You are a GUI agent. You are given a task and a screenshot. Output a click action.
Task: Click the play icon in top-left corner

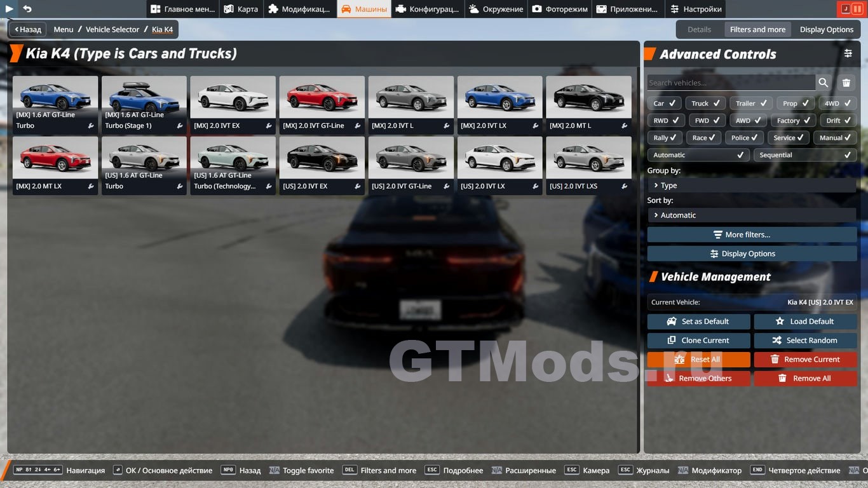pyautogui.click(x=10, y=9)
